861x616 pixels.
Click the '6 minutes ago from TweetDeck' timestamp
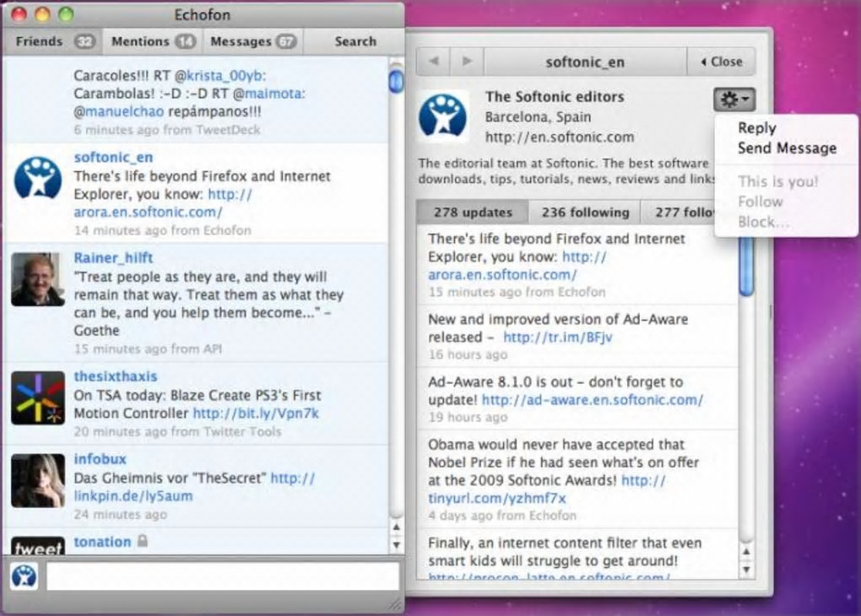point(167,130)
